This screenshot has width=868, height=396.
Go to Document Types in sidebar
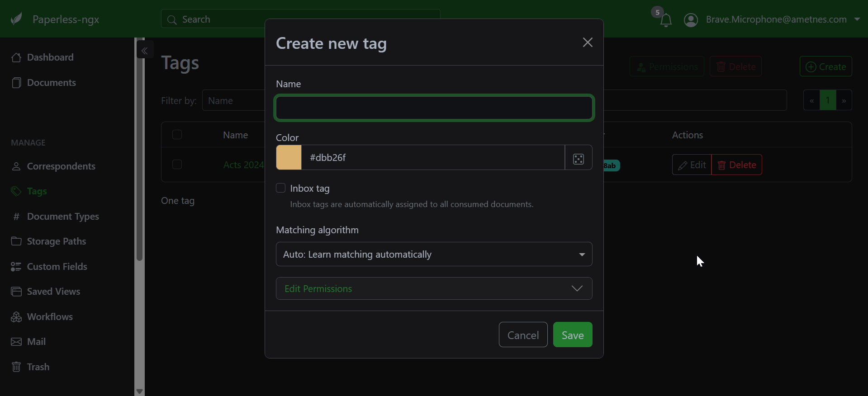tap(63, 217)
